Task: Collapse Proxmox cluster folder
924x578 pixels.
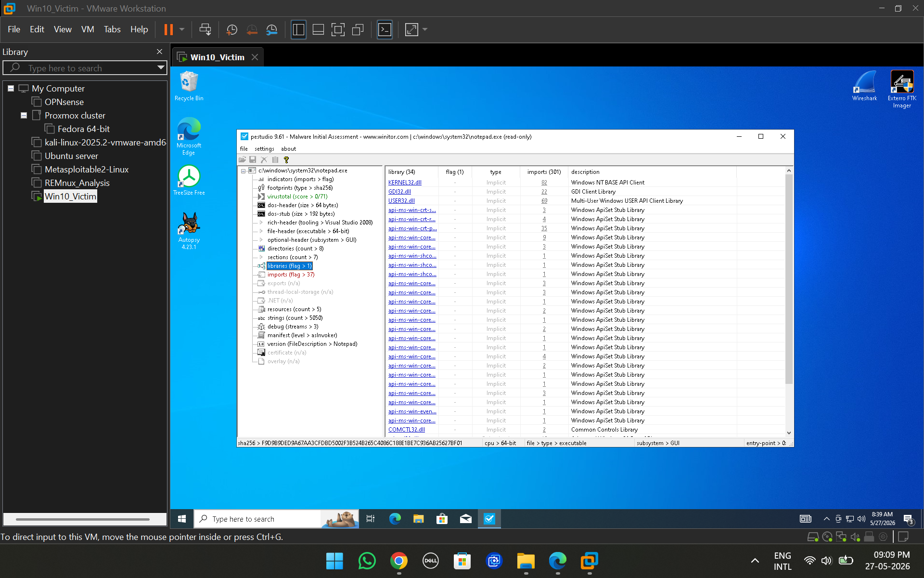Action: [x=24, y=116]
